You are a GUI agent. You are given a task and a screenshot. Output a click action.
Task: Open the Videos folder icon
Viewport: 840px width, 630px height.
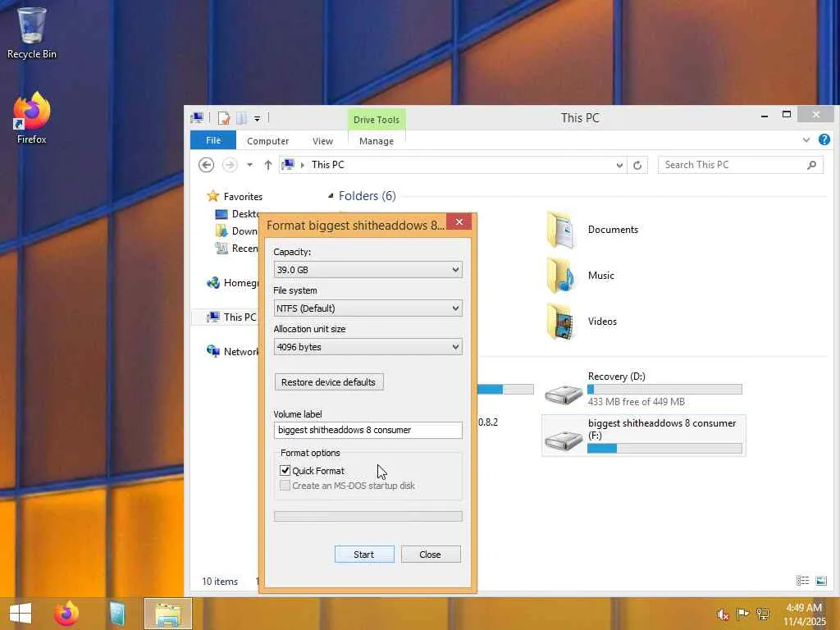(x=560, y=322)
